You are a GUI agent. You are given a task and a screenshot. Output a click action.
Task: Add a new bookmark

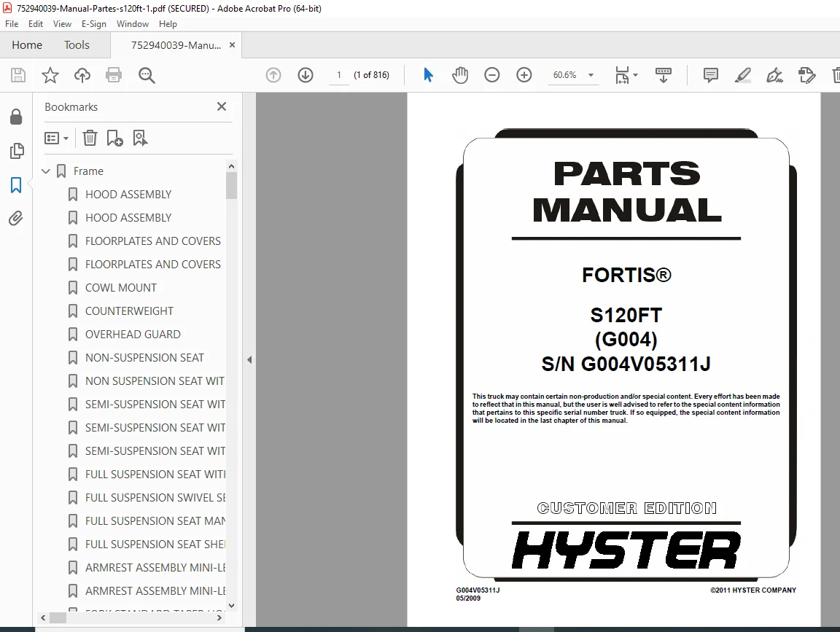coord(114,139)
